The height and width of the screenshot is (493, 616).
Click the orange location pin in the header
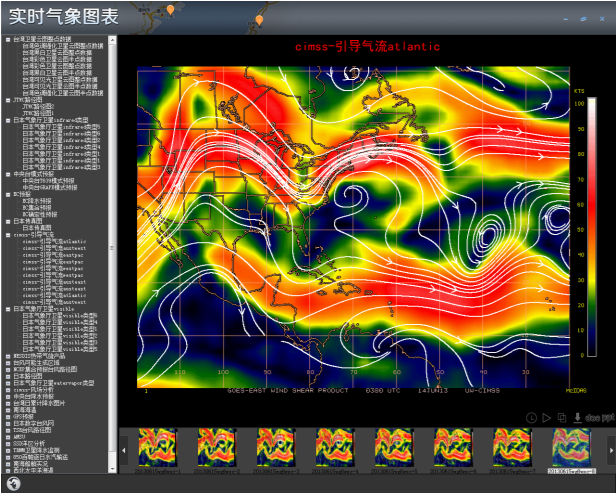coord(259,20)
